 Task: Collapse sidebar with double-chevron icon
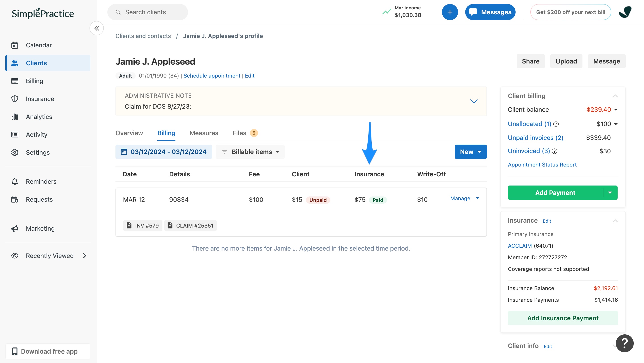[x=97, y=28]
